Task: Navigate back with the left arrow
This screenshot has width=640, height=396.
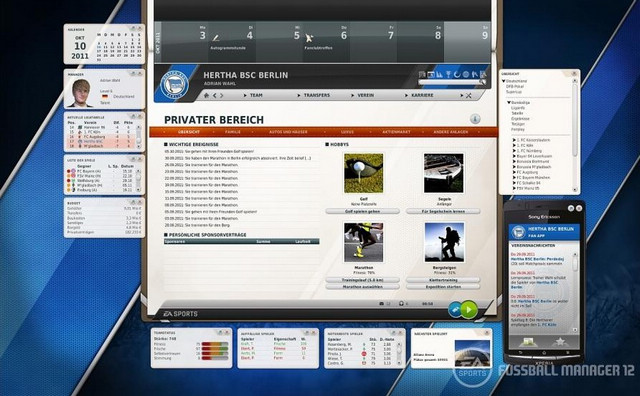Action: coord(215,95)
